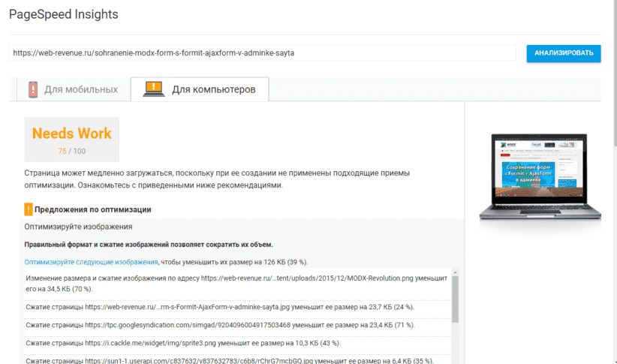Focus the URL input field
The width and height of the screenshot is (617, 364).
pyautogui.click(x=263, y=53)
